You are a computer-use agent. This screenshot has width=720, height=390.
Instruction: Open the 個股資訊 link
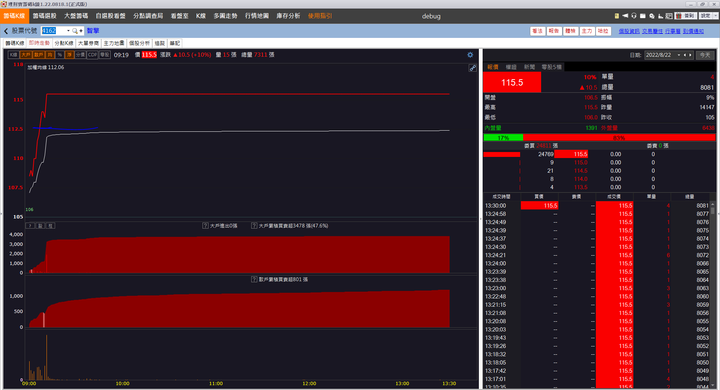tap(629, 31)
